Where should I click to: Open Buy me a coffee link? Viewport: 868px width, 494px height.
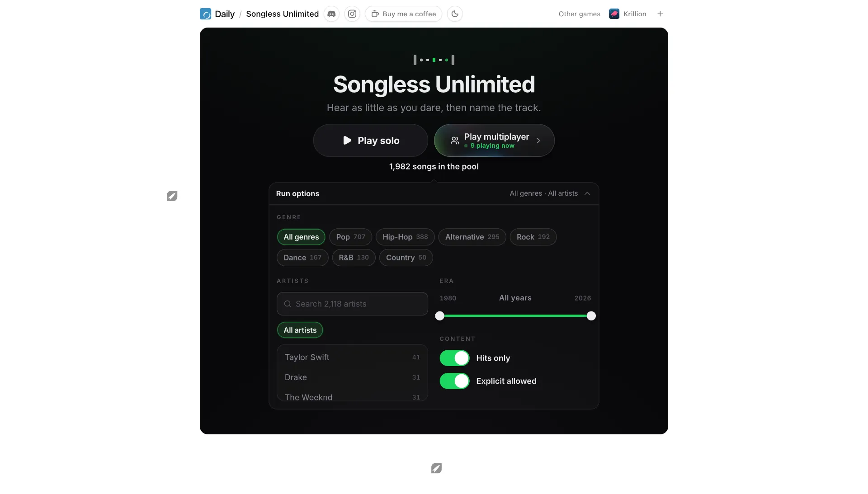pos(403,14)
